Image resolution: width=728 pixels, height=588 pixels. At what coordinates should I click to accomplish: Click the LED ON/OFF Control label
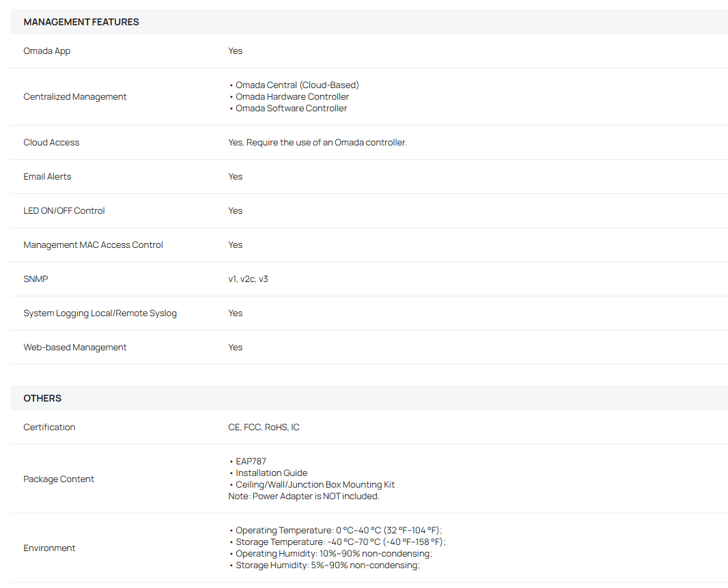(x=64, y=211)
